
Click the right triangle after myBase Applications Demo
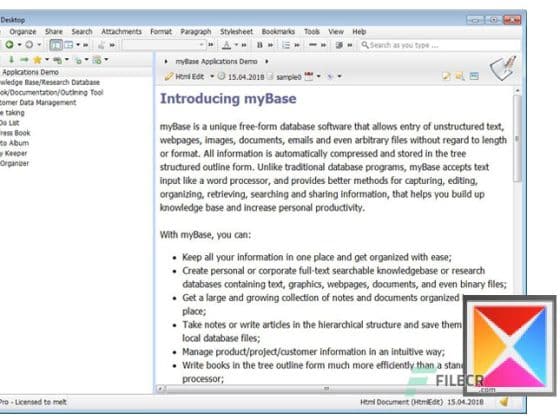coord(267,61)
